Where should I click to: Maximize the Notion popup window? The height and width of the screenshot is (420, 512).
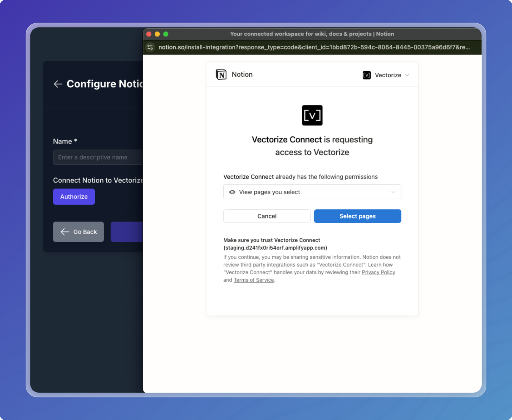[x=166, y=34]
